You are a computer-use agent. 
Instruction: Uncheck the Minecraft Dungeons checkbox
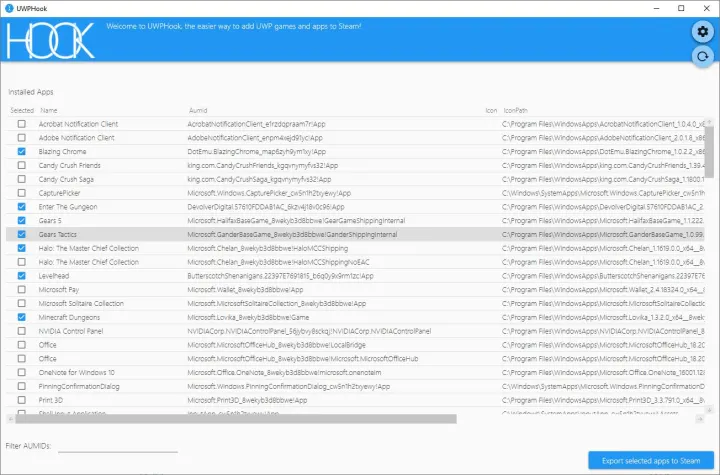pyautogui.click(x=22, y=317)
